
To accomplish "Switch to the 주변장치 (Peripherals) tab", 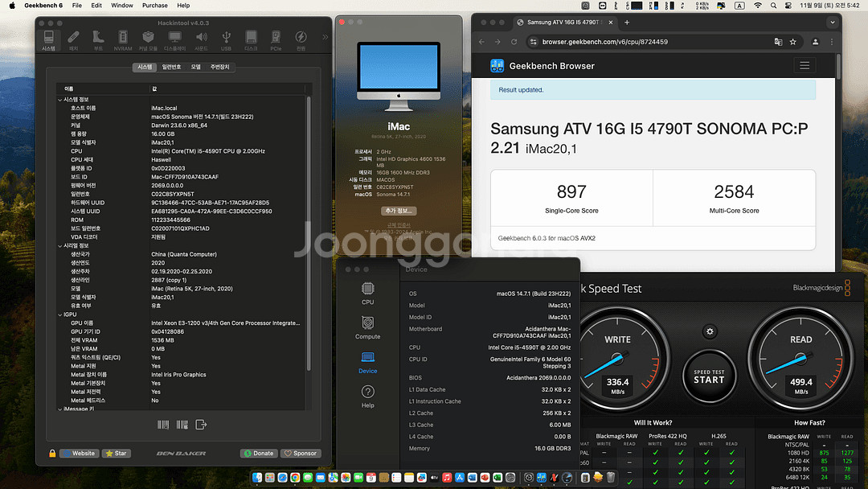I will coord(219,67).
